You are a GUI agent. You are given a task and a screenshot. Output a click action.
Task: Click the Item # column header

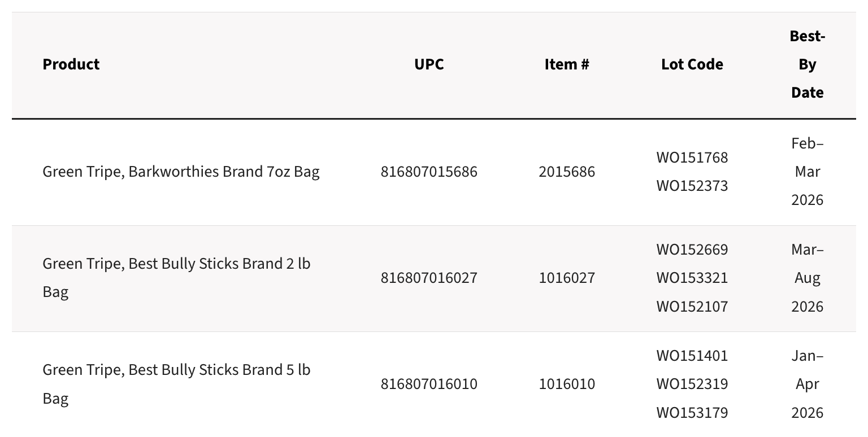(x=567, y=64)
